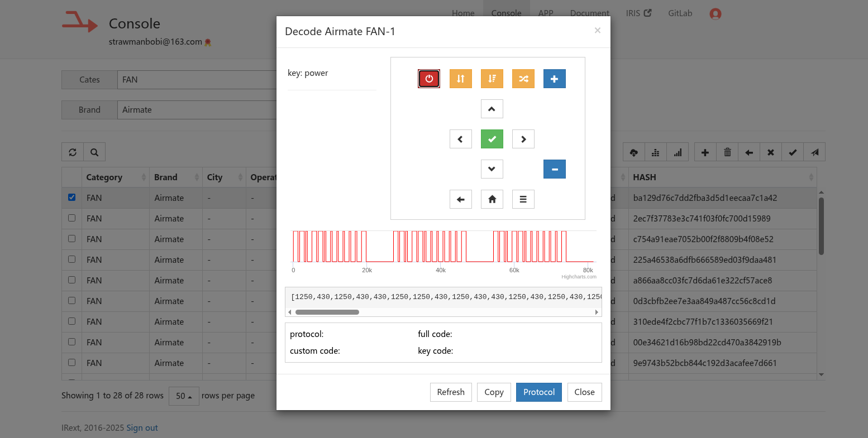
Task: Open the GitLab nav item
Action: click(x=680, y=13)
